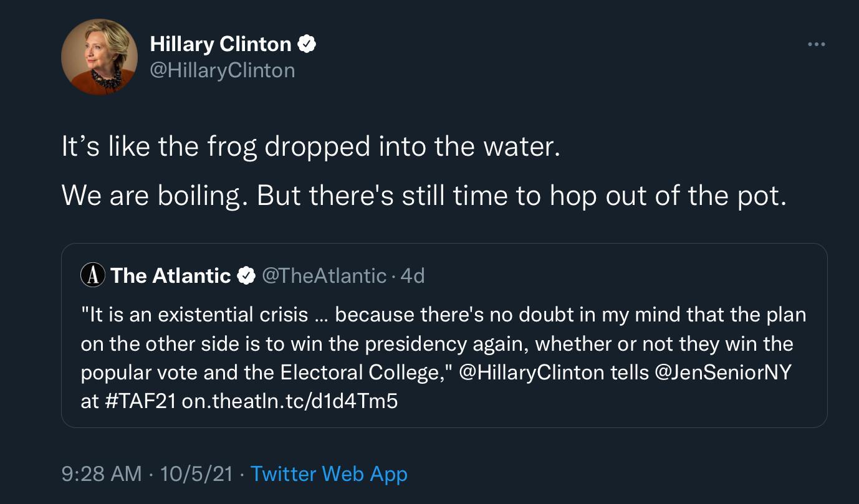Viewport: 859px width, 504px height.
Task: Open the @TheAtlantic handle in quoted tweet
Action: 324,275
